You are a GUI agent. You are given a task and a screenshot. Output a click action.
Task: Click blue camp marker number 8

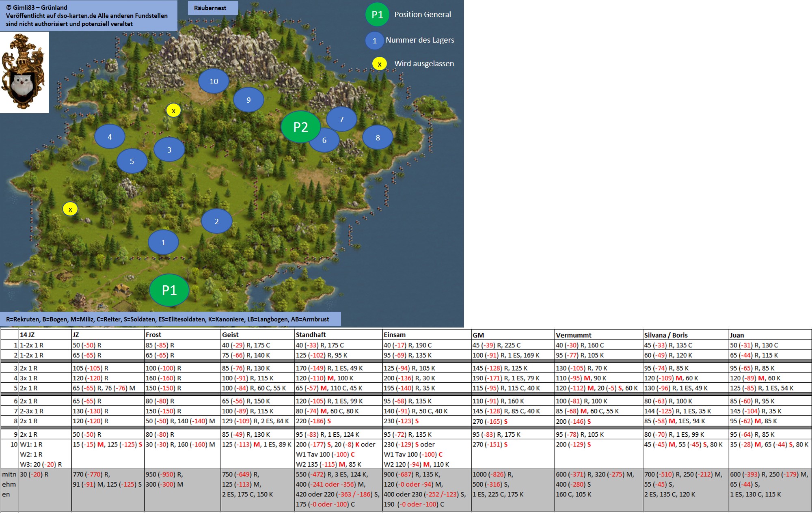(378, 138)
